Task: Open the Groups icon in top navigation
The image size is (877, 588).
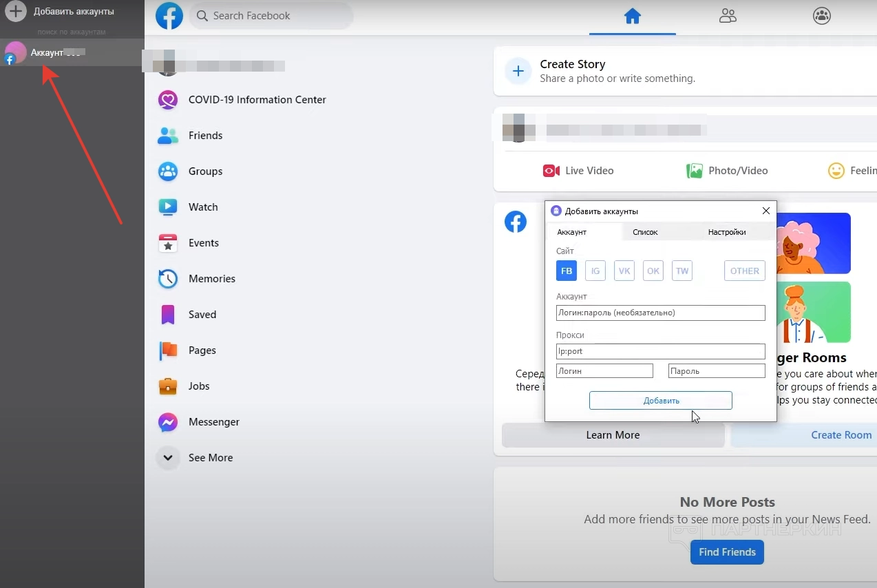Action: (x=821, y=16)
